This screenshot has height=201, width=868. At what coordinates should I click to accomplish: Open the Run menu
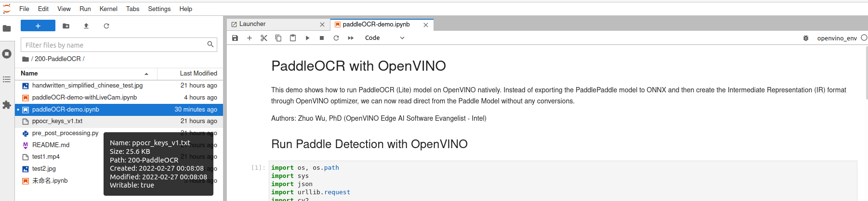pos(85,9)
